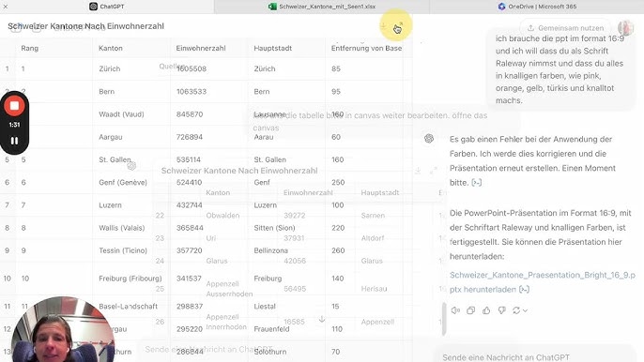Click the distance value '85' in the Zürich row
Image resolution: width=644 pixels, height=362 pixels.
(336, 68)
